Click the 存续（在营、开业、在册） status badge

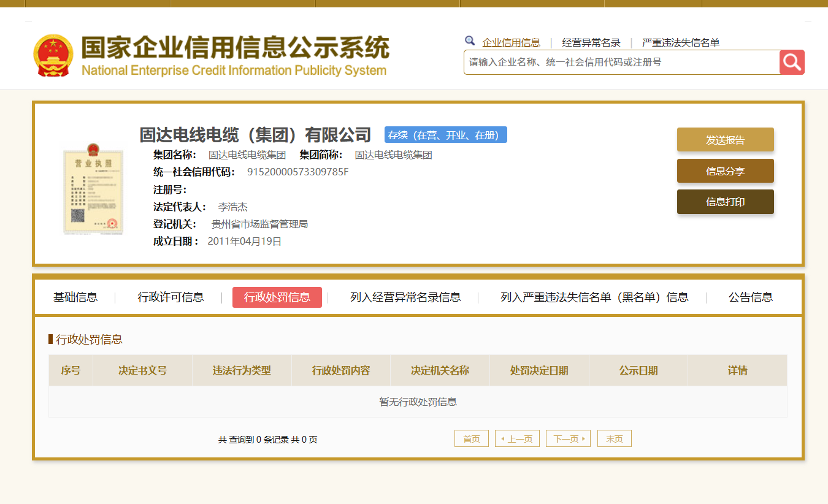(446, 135)
